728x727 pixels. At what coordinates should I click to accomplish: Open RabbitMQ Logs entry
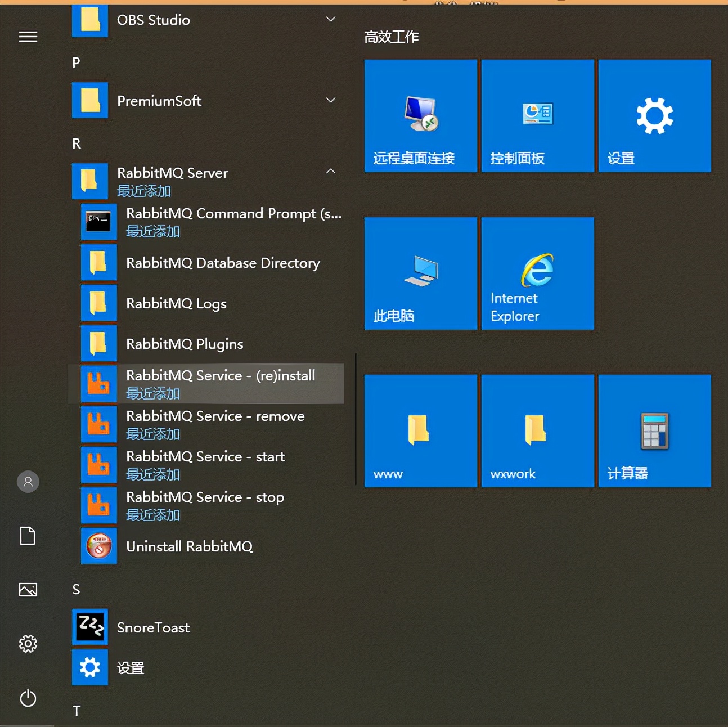point(177,304)
